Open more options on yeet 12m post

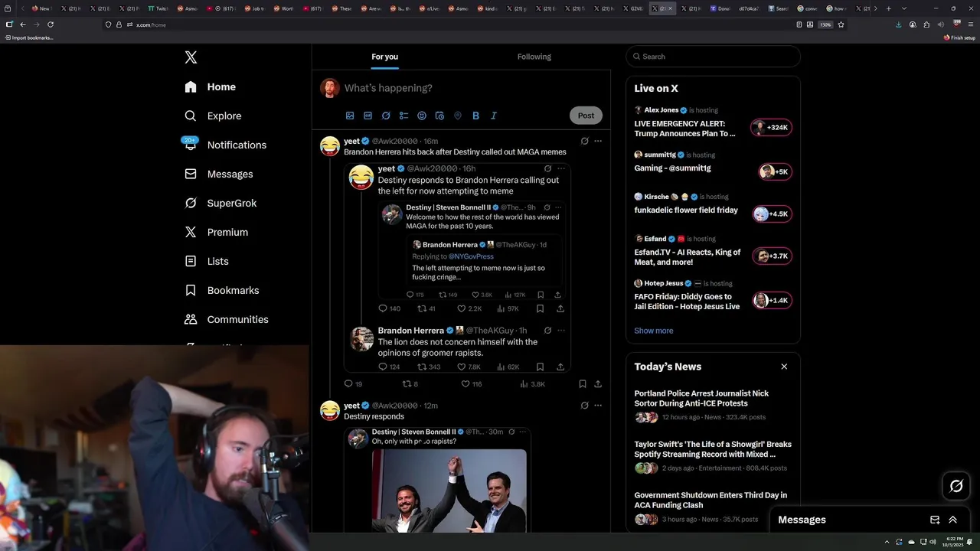tap(598, 406)
